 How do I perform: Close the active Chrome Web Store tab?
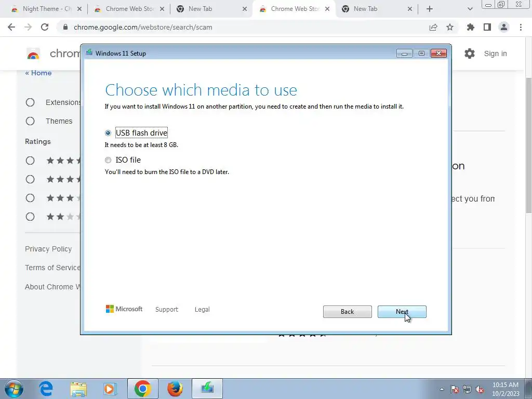327,9
